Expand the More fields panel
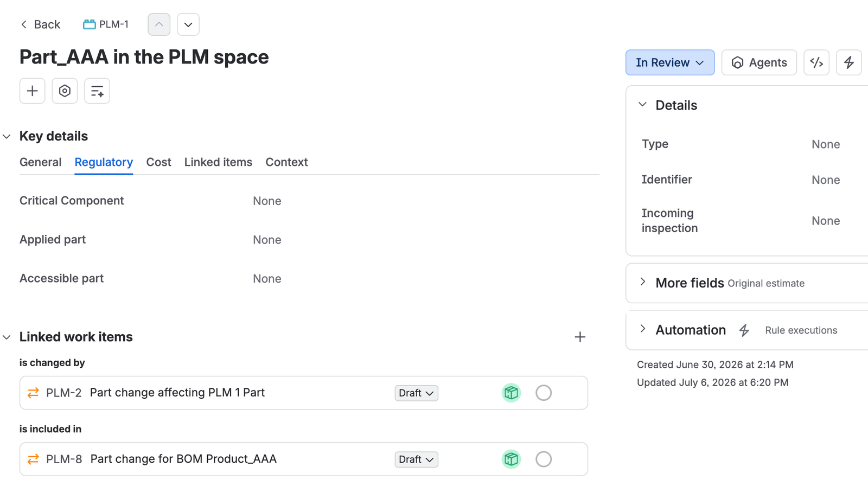868x486 pixels. (643, 282)
